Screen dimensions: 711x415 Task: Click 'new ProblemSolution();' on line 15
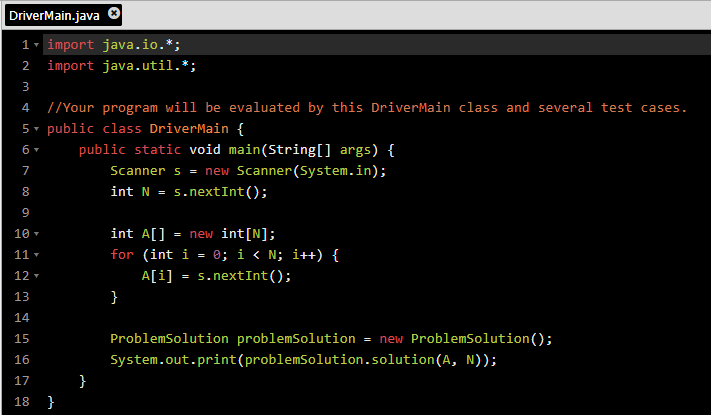click(x=466, y=339)
